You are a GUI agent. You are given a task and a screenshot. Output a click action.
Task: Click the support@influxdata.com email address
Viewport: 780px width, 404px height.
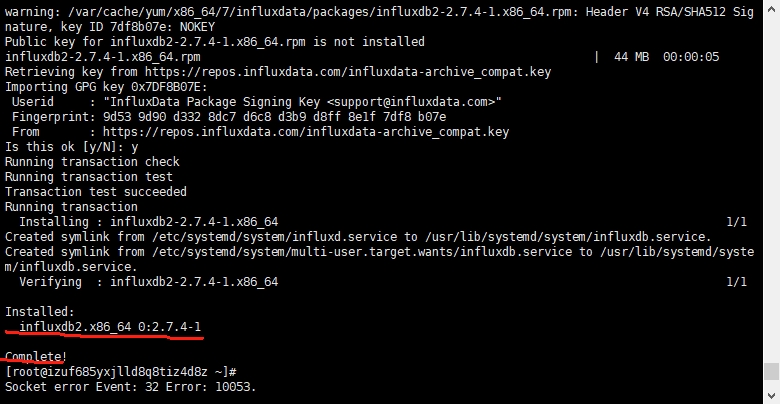pyautogui.click(x=412, y=102)
